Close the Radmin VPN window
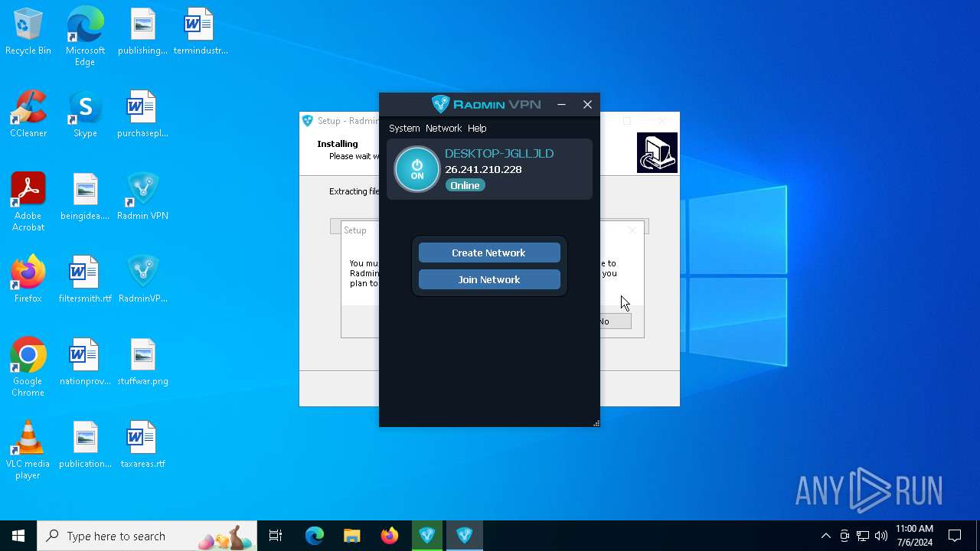The image size is (980, 551). coord(587,105)
